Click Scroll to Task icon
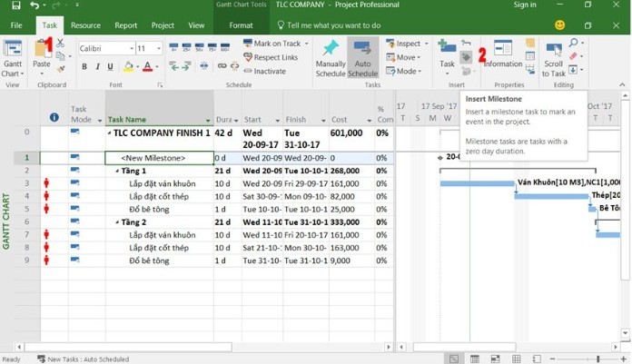The height and width of the screenshot is (364, 632). point(553,54)
